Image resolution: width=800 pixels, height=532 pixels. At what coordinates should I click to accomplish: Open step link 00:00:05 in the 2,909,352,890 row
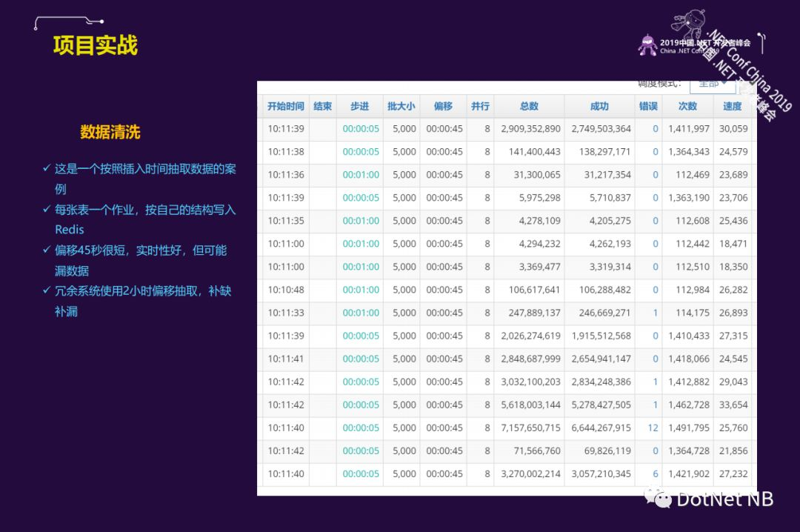click(361, 129)
